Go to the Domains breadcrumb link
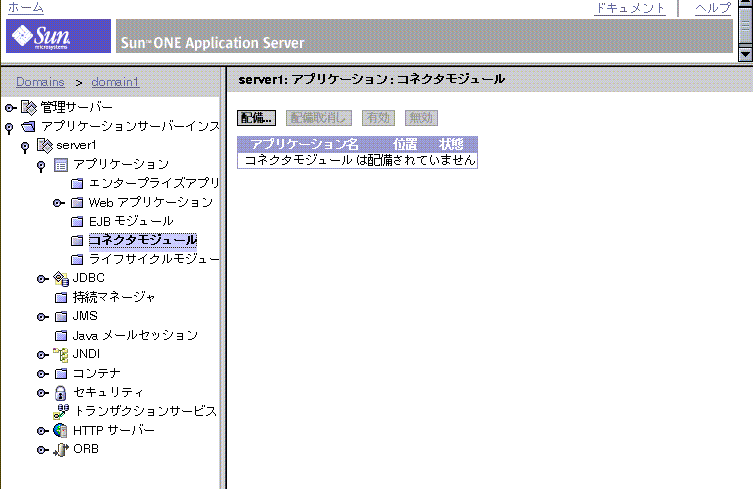 click(40, 82)
